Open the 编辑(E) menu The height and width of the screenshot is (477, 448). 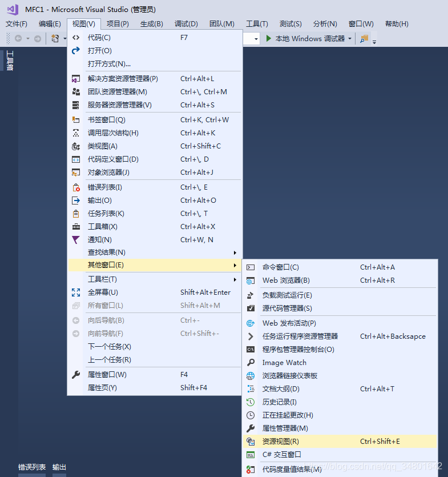[x=50, y=24]
